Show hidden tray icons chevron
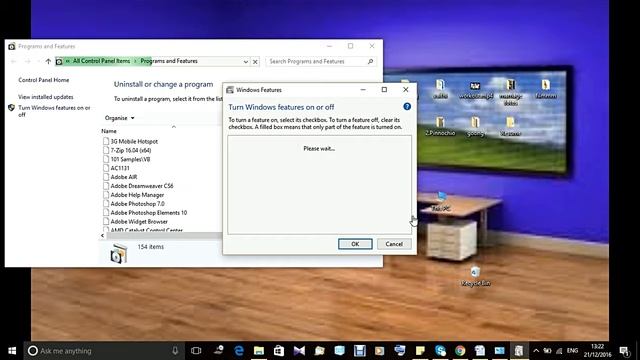The width and height of the screenshot is (640, 360). [x=536, y=351]
